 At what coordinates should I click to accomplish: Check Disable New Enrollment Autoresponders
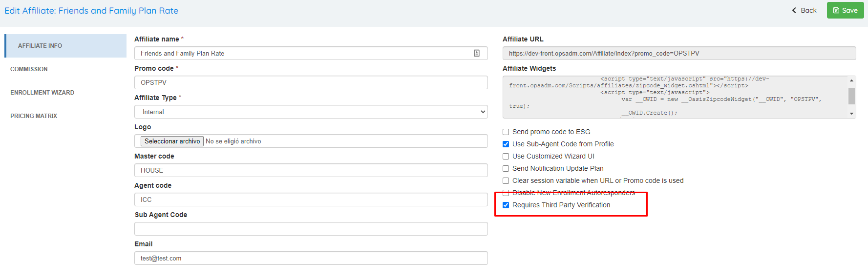pos(506,193)
